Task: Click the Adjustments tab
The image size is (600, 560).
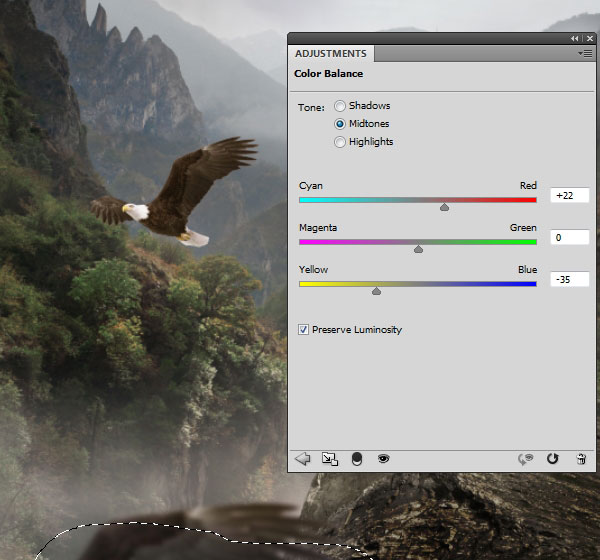Action: (x=331, y=54)
